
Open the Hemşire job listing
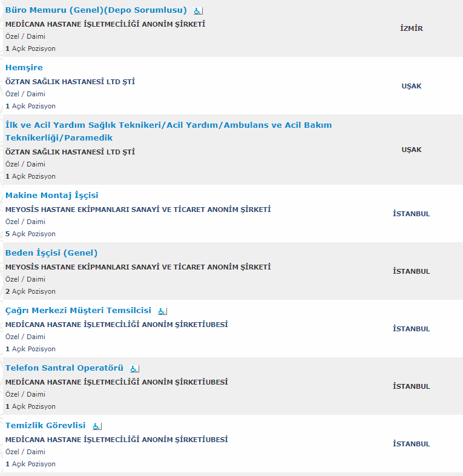click(x=24, y=68)
